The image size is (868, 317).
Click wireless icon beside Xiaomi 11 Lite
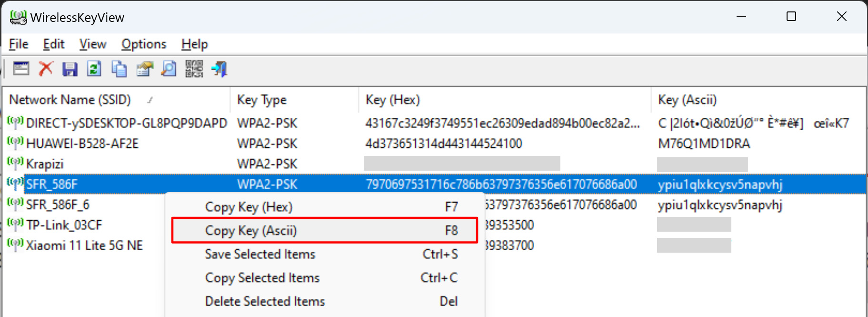[x=15, y=245]
